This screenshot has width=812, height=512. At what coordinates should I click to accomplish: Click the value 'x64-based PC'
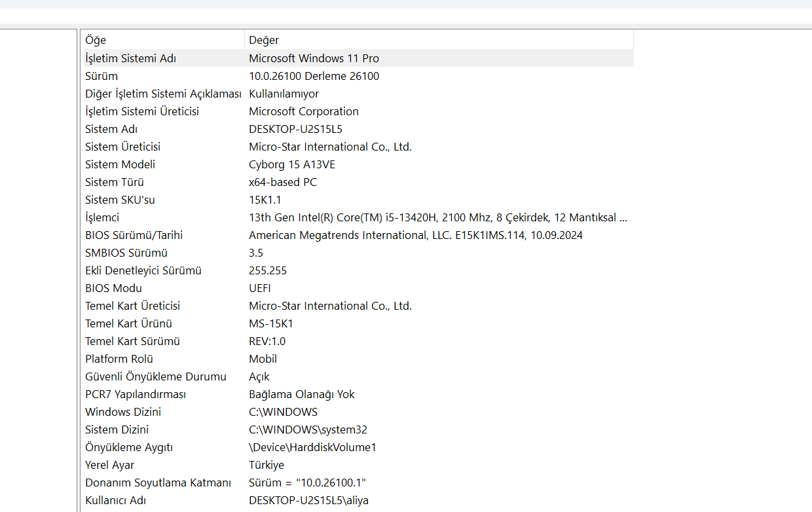coord(283,182)
